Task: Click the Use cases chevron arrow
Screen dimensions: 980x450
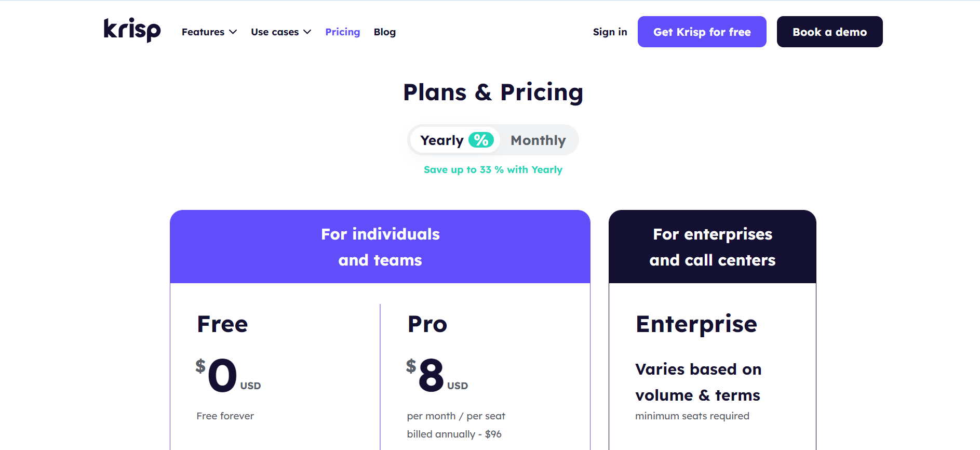Action: [x=307, y=32]
